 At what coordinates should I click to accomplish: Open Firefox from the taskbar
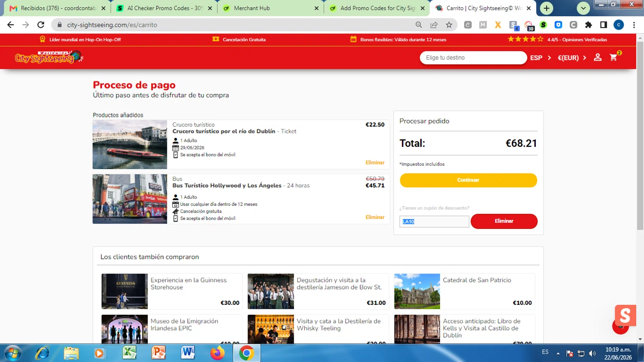tap(217, 353)
